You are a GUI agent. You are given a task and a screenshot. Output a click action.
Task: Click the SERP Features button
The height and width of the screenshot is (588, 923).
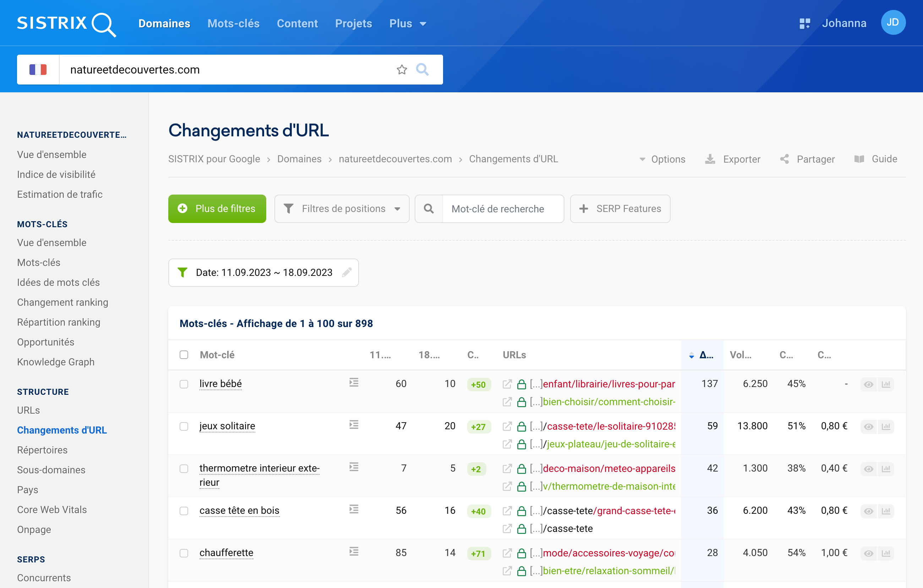tap(620, 209)
